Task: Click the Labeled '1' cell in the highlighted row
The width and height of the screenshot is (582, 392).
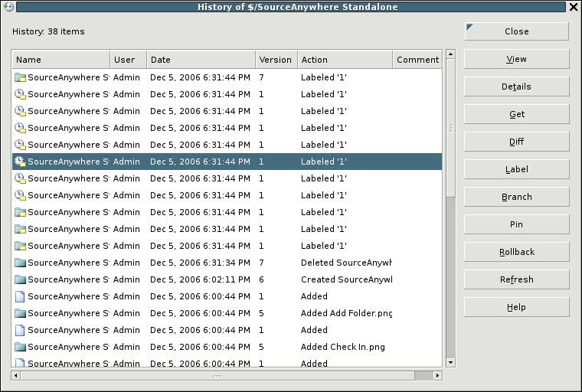Action: tap(324, 162)
